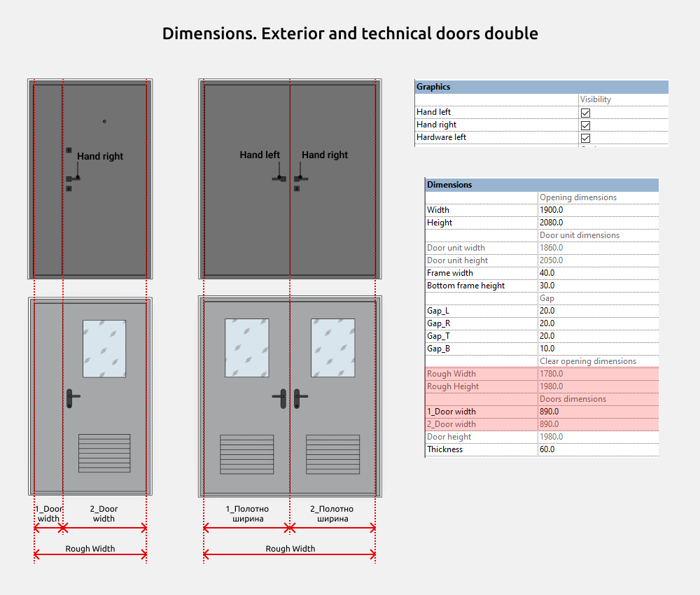Click the Bottom frame height label
Screen dimensions: 700x595
[x=465, y=286]
